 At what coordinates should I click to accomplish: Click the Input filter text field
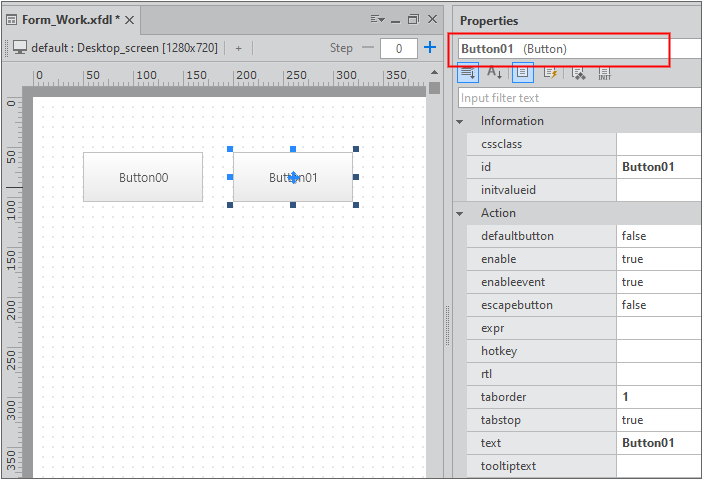click(580, 98)
